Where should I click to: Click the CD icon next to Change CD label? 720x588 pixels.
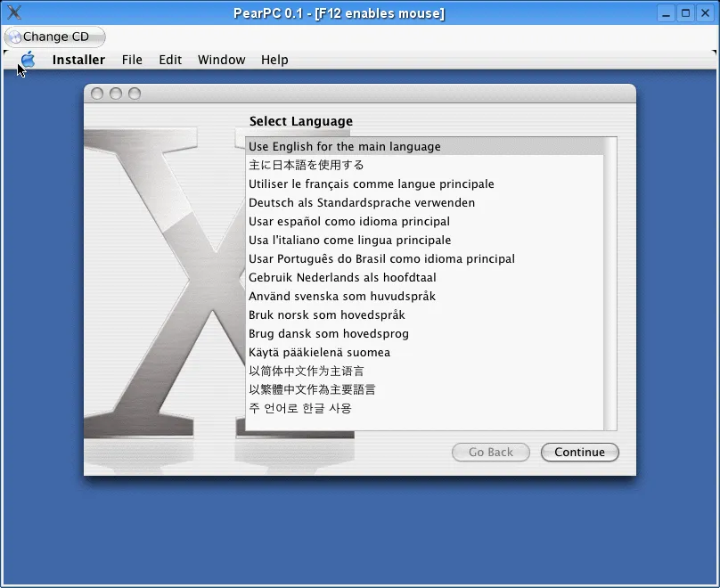coord(16,37)
